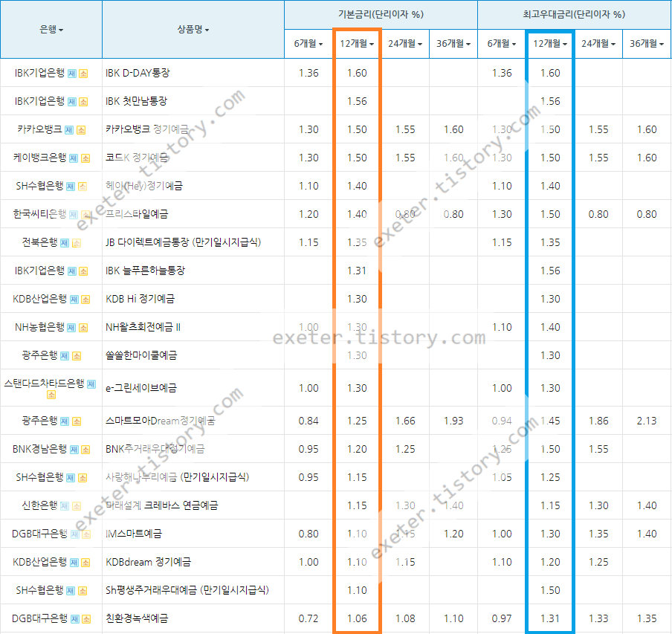The height and width of the screenshot is (634, 672).
Task: Click 2.13 rate in 스마트모아Dream정기예금 row
Action: [647, 421]
